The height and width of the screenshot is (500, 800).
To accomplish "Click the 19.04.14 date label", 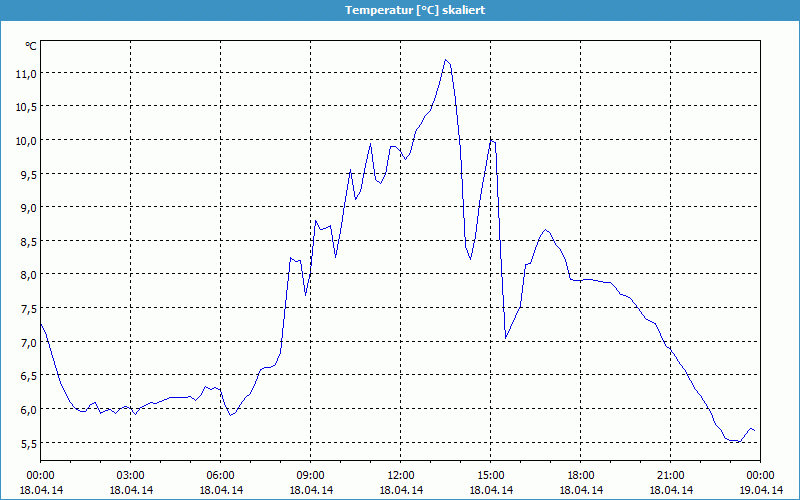I will pos(760,490).
